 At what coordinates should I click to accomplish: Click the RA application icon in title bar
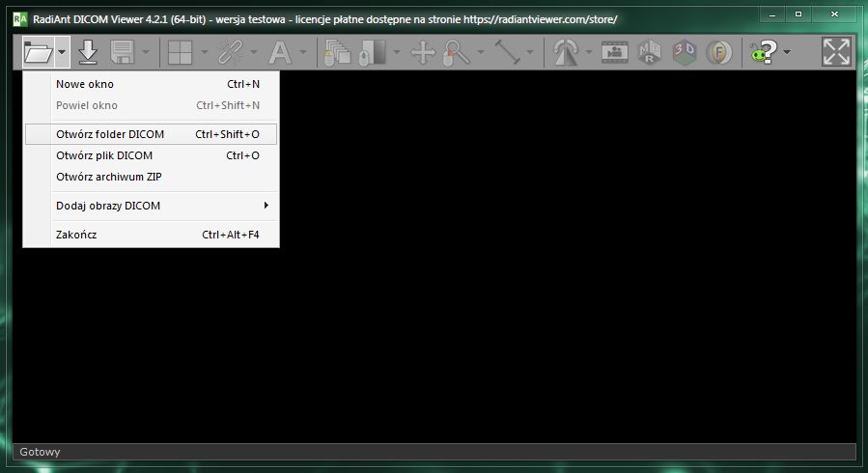point(20,19)
